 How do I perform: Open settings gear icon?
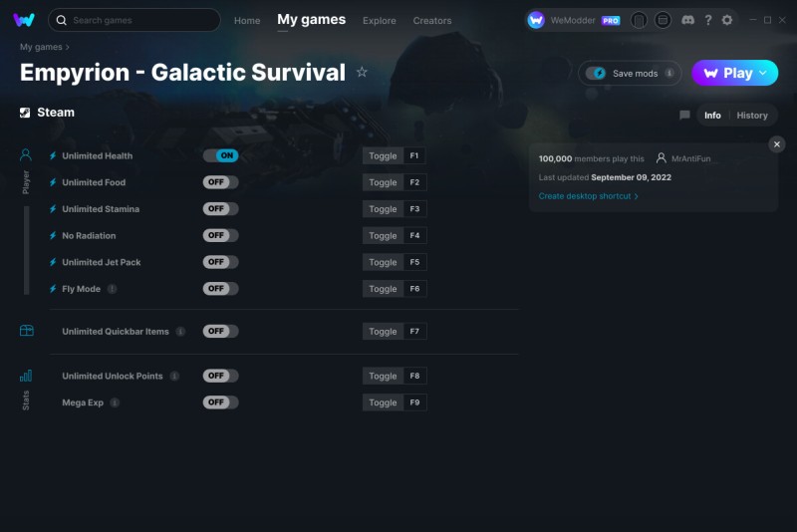click(x=727, y=20)
